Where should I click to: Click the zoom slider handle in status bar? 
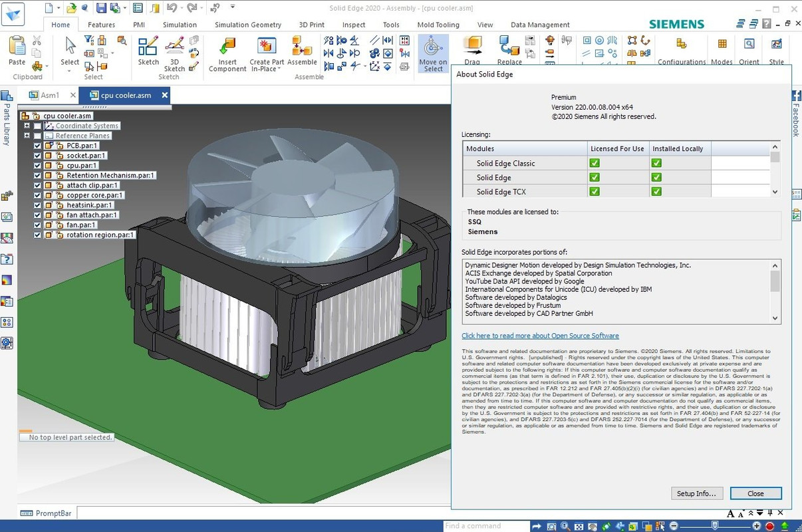[715, 527]
